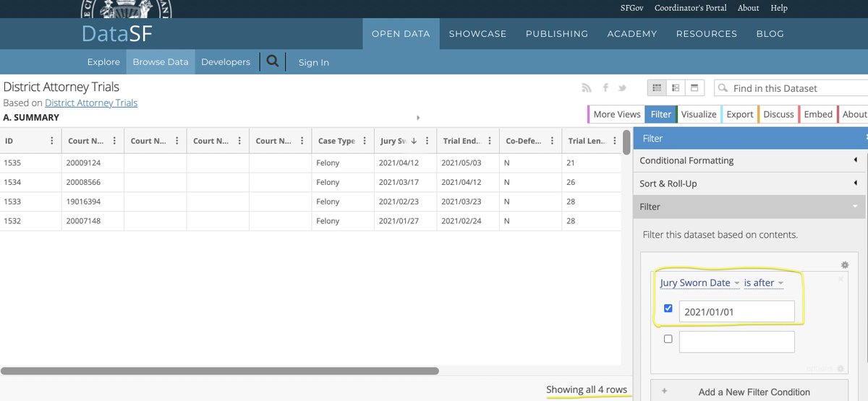This screenshot has height=401, width=868.
Task: Click Developers in the sub navigation
Action: (226, 62)
